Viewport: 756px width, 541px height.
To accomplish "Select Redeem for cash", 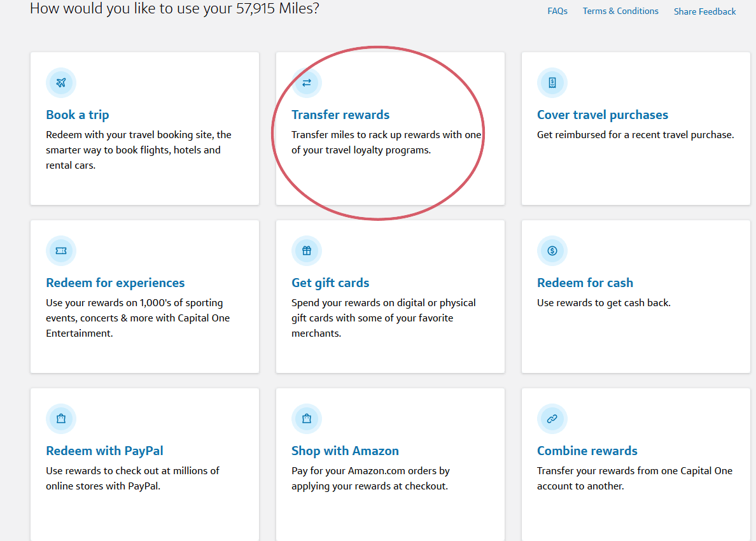I will pos(585,283).
